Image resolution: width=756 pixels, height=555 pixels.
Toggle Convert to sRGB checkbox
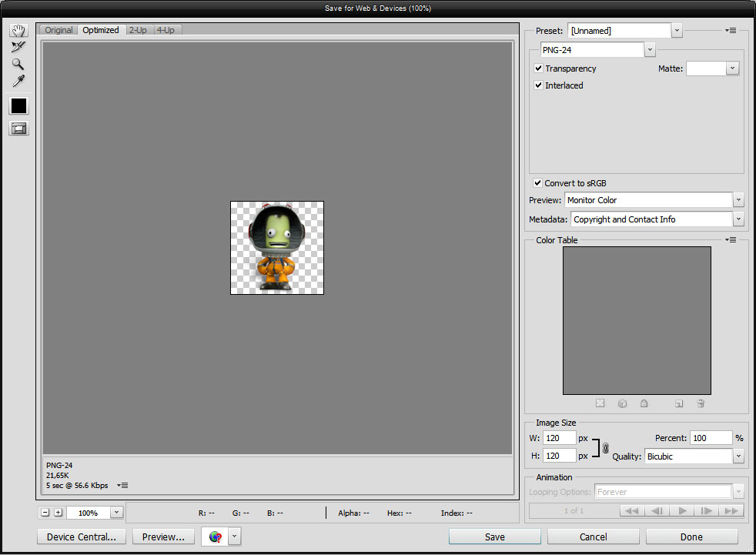538,183
